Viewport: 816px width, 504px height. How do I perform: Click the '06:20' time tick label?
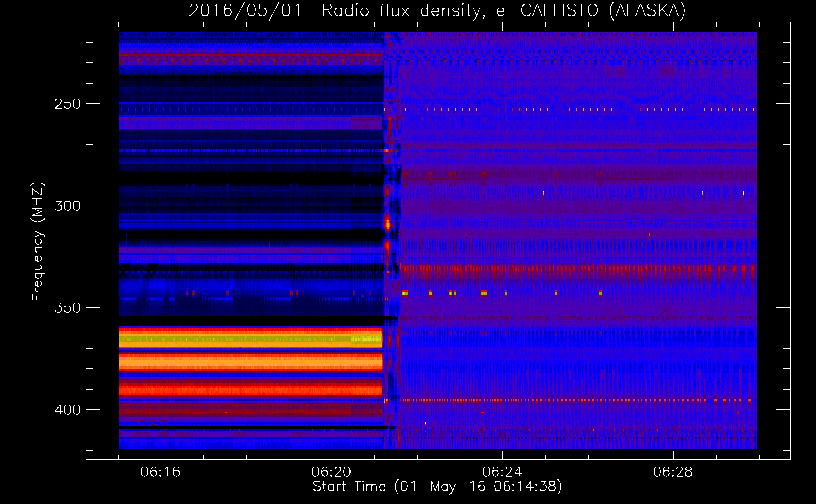click(331, 472)
